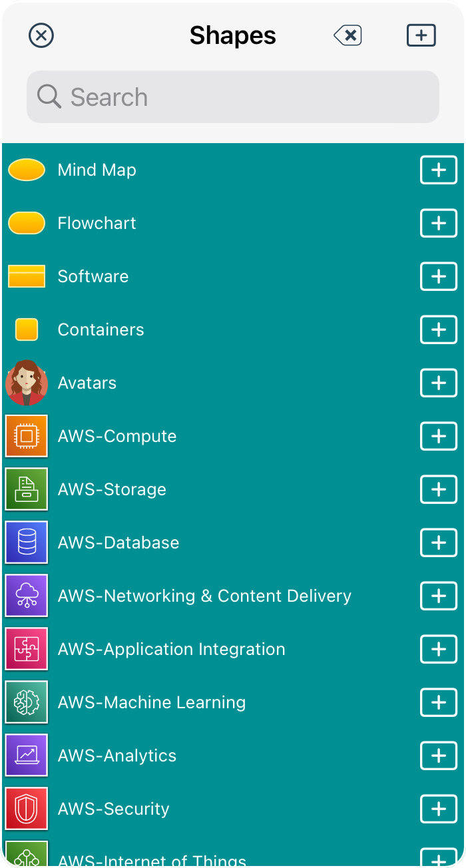Focus the Search input field

pos(233,97)
